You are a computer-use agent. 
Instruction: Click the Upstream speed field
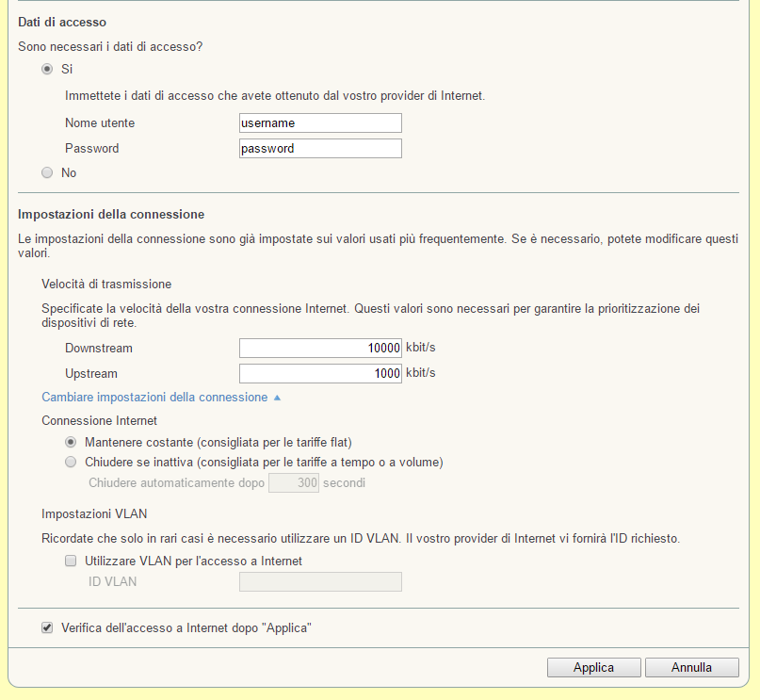(x=320, y=373)
